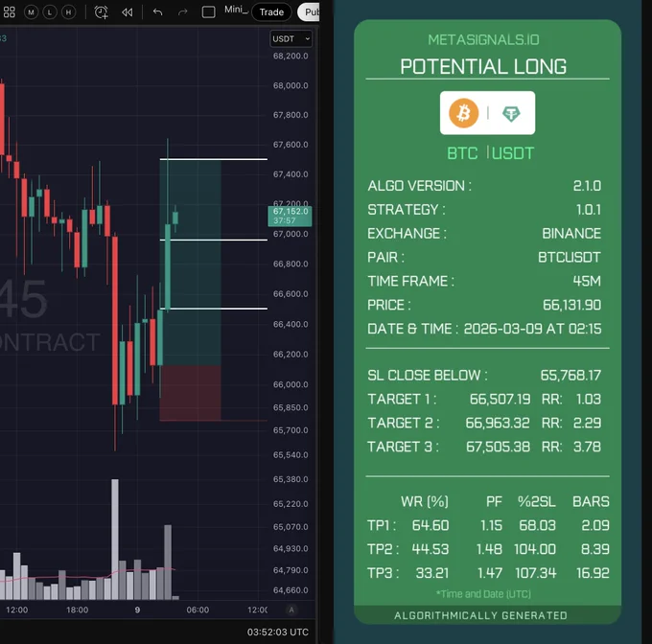This screenshot has height=644, width=652.
Task: Click the POTENTIAL LONG title
Action: click(483, 66)
